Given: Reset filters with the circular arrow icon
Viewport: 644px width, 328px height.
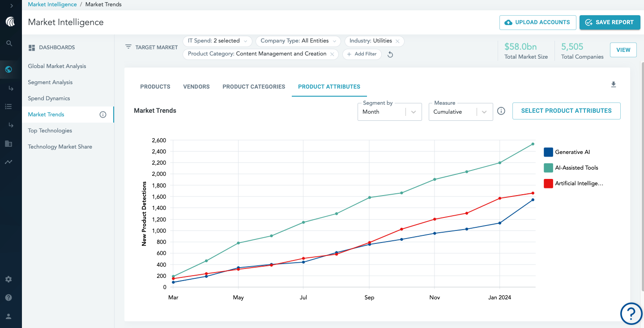Looking at the screenshot, I should [x=390, y=55].
